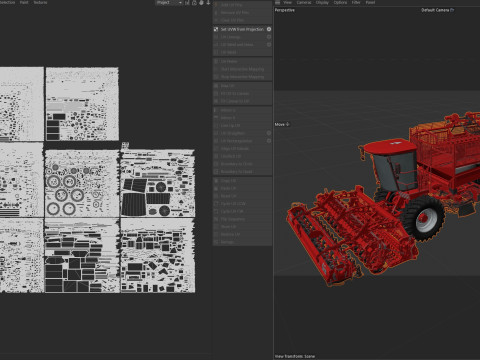
Task: Open the Filter menu in 3D viewport
Action: pos(356,2)
